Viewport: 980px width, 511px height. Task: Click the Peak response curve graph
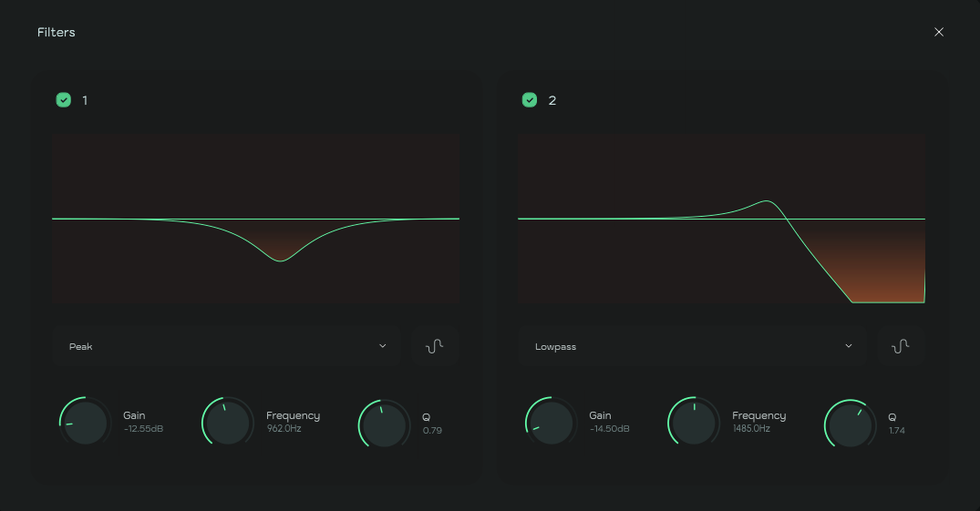(x=255, y=219)
